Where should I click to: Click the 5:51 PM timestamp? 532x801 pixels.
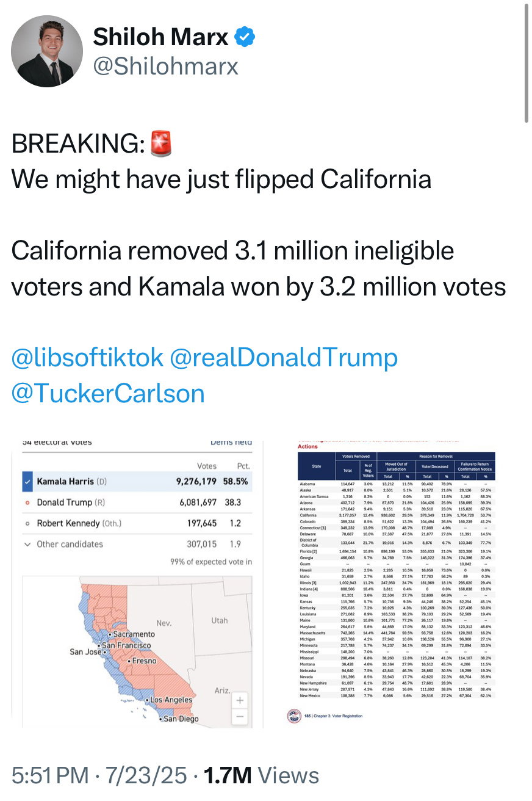click(50, 775)
